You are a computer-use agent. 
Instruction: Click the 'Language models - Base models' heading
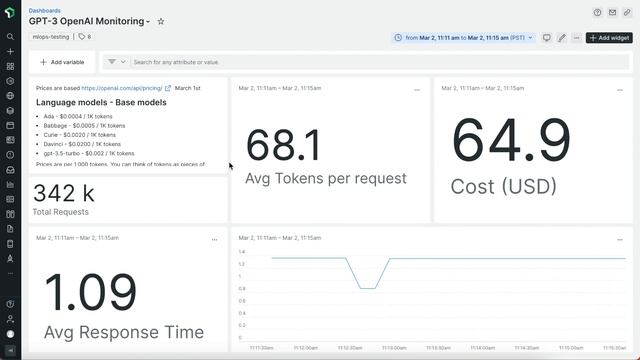(x=101, y=102)
